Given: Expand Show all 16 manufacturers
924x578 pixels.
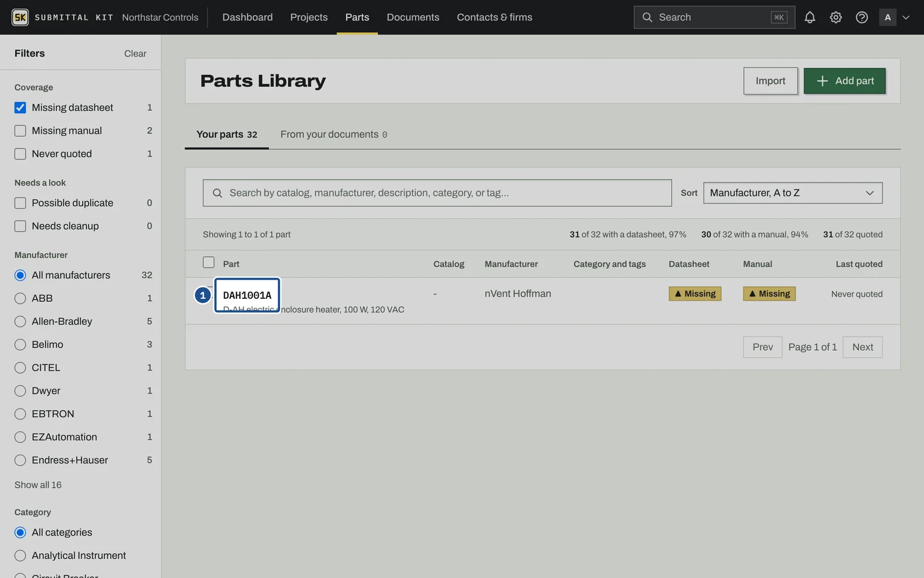Looking at the screenshot, I should [38, 485].
